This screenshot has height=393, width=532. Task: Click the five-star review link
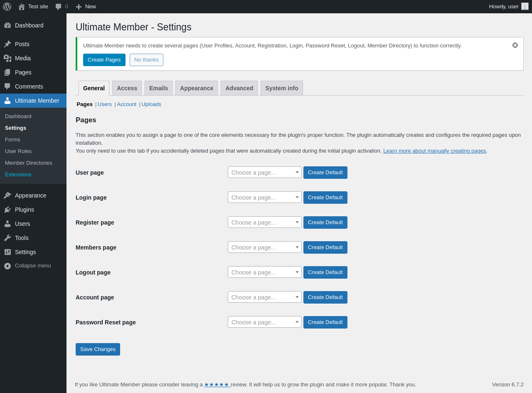point(217,385)
